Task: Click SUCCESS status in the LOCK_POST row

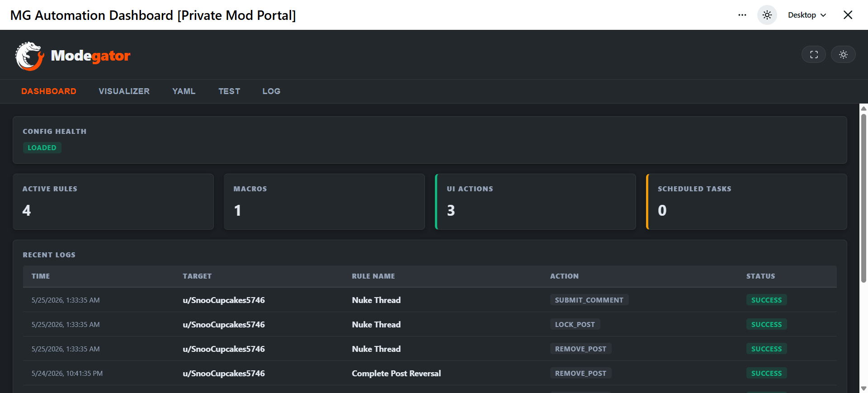Action: (x=766, y=324)
